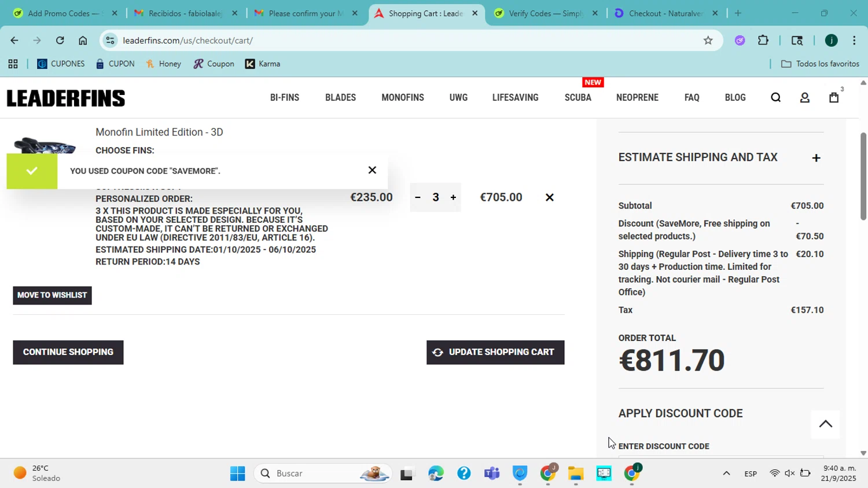The width and height of the screenshot is (868, 488).
Task: Reload the page with refresh icon
Action: click(x=60, y=41)
